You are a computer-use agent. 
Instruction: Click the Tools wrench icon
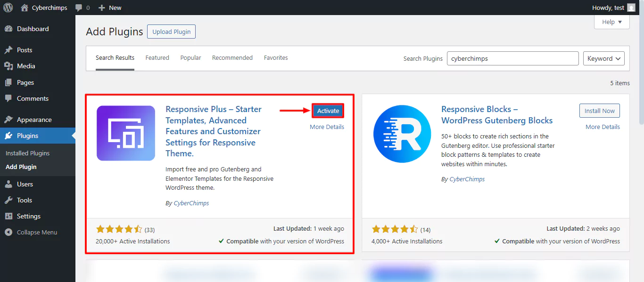[x=8, y=200]
